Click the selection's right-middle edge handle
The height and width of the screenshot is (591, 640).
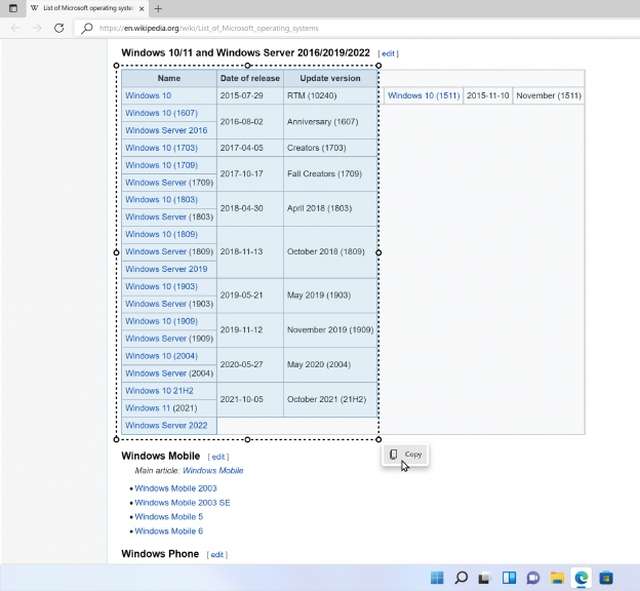click(x=378, y=253)
